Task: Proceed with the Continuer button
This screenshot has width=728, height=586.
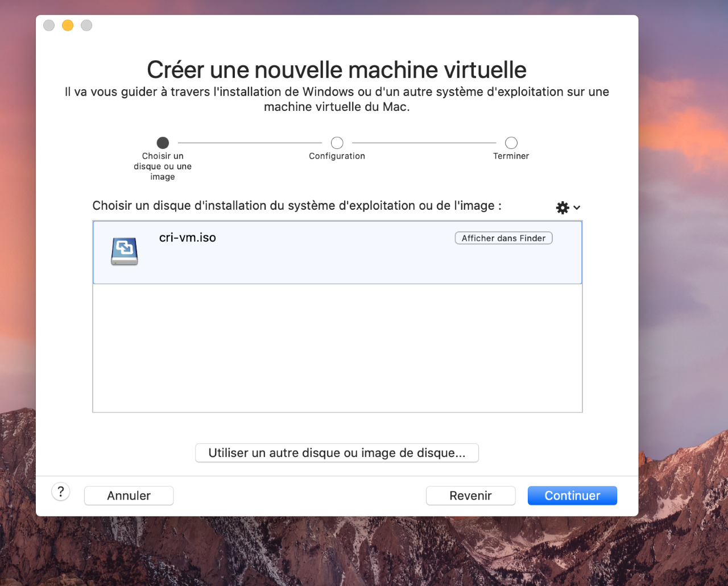Action: [x=572, y=496]
